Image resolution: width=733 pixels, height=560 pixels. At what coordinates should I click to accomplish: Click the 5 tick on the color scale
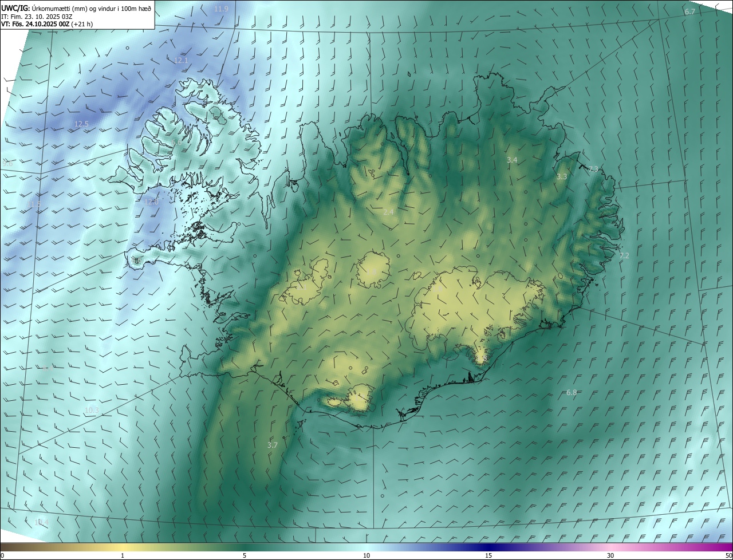pos(245,555)
